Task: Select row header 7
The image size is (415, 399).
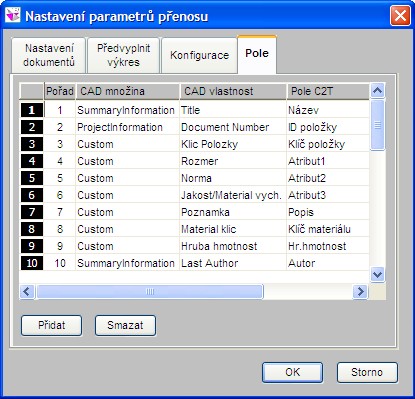Action: point(32,212)
